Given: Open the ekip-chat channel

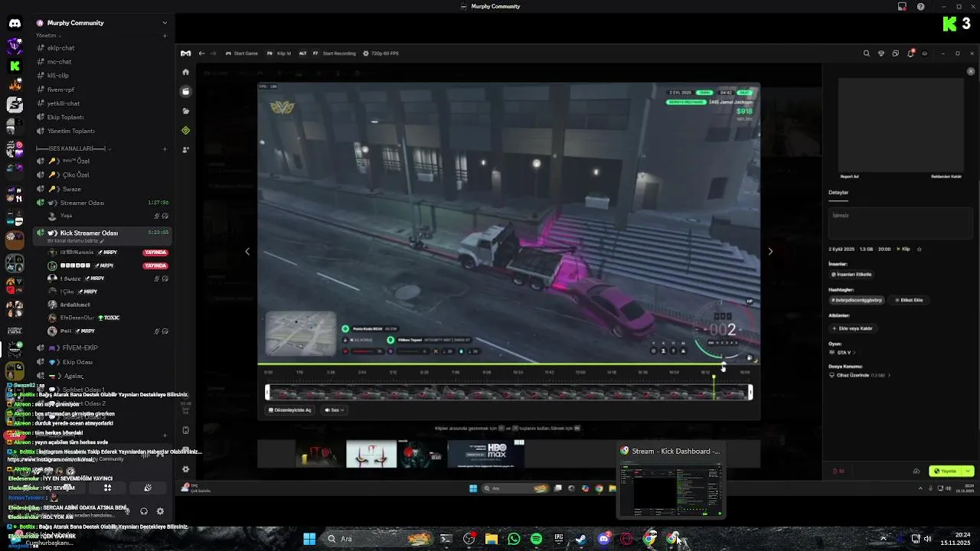Looking at the screenshot, I should [102, 47].
